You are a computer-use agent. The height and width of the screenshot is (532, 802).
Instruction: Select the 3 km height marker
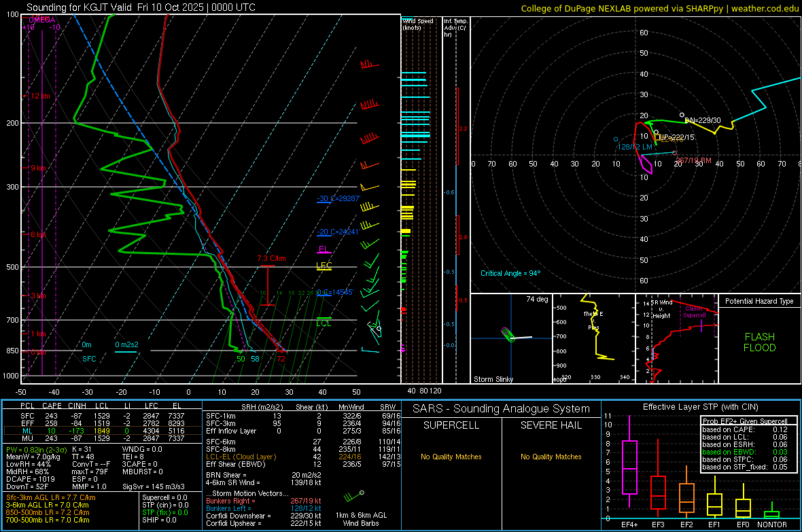[38, 296]
